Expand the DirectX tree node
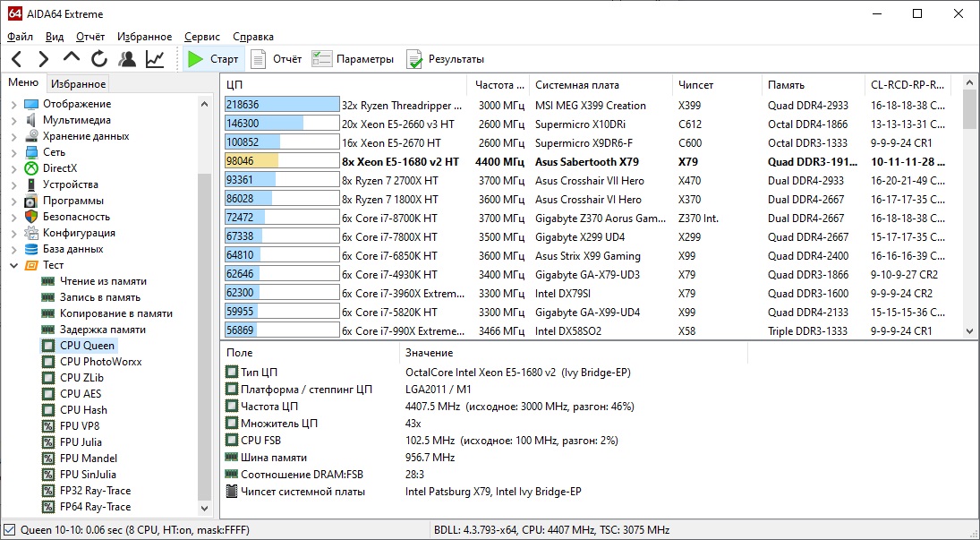The height and width of the screenshot is (540, 980). coord(13,169)
